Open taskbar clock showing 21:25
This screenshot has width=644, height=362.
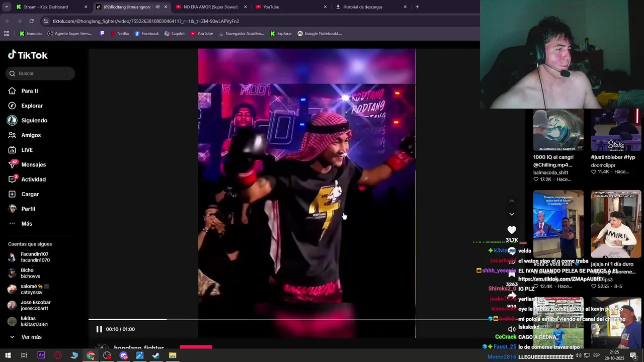coord(614,355)
